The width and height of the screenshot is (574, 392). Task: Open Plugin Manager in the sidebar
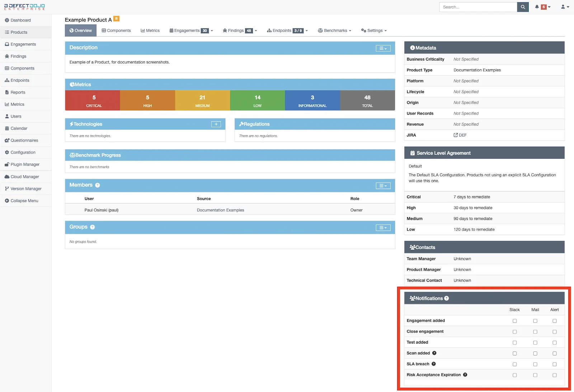[25, 164]
